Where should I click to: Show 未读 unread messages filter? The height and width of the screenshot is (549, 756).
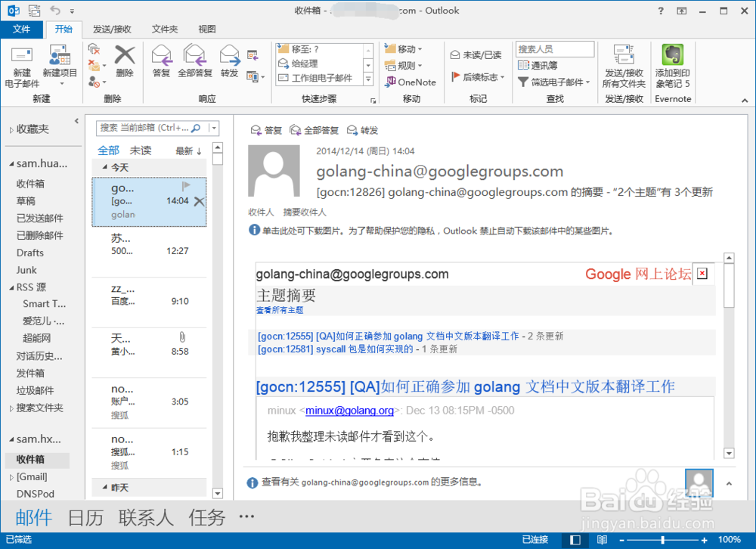click(141, 150)
